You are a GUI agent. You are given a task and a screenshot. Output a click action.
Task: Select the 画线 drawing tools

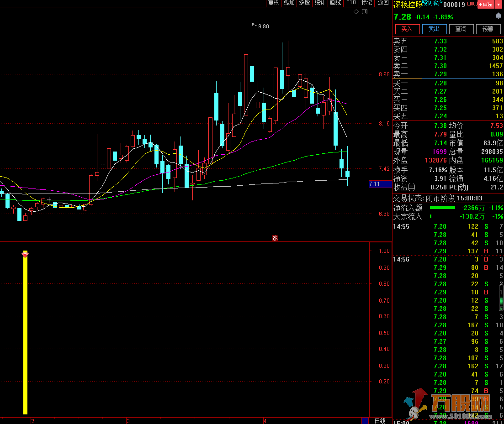[x=335, y=3]
